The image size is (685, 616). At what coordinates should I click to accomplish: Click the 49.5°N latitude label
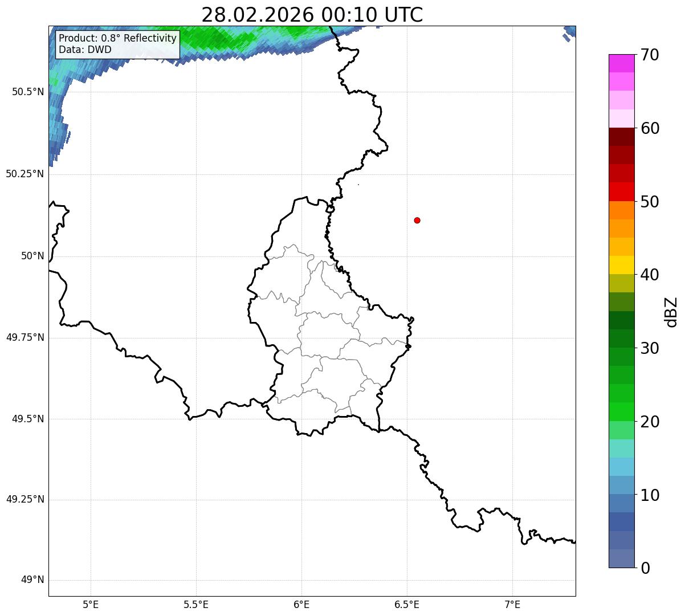pyautogui.click(x=28, y=419)
